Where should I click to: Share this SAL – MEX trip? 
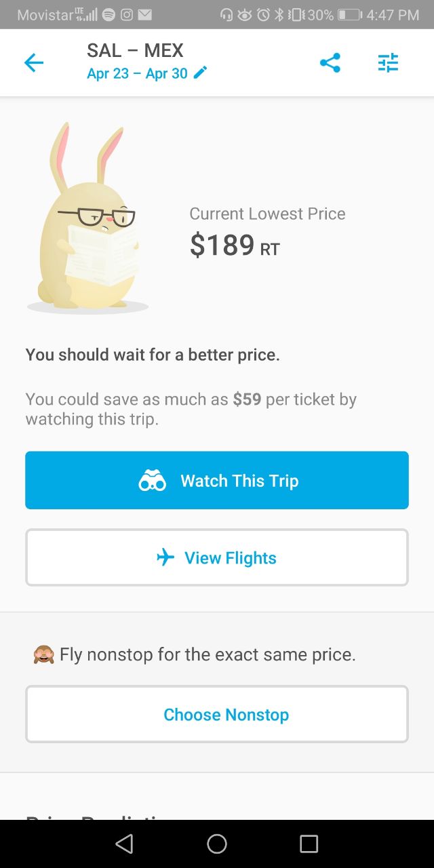coord(330,63)
